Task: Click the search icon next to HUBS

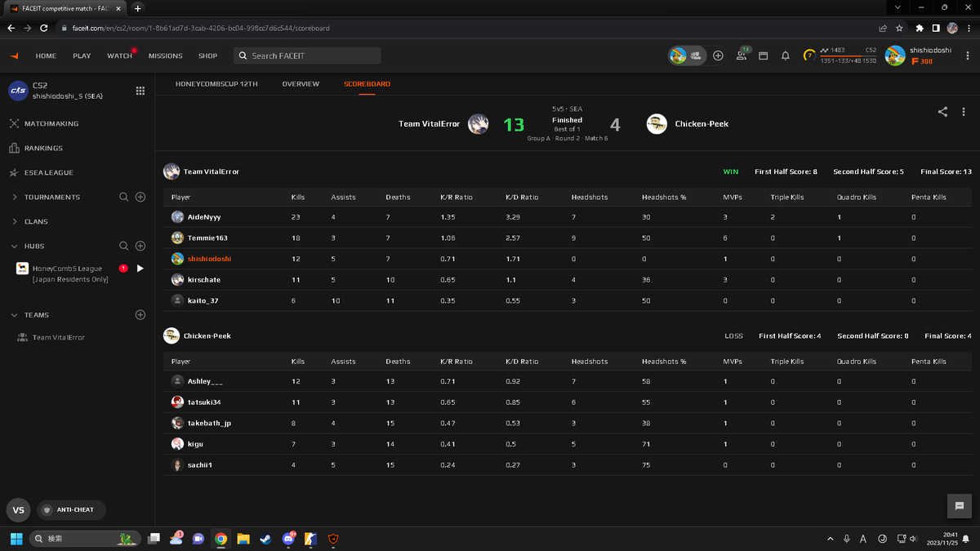Action: coord(124,246)
